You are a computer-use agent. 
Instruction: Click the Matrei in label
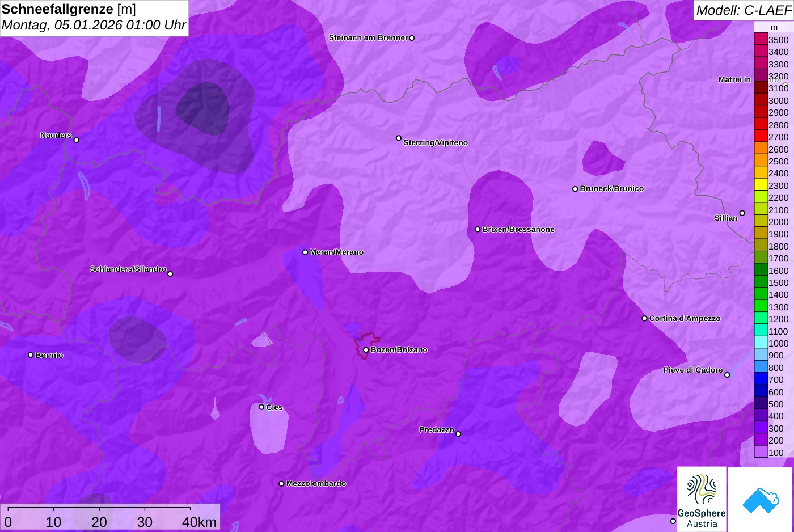click(x=734, y=80)
